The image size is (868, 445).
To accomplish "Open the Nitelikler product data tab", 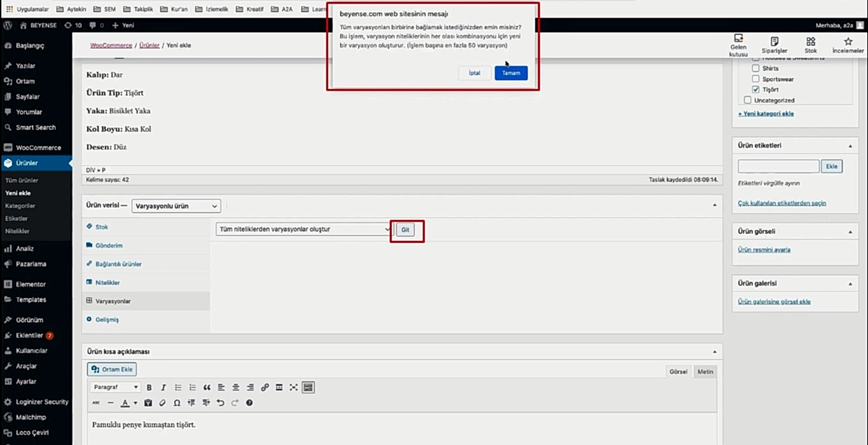I will point(146,282).
